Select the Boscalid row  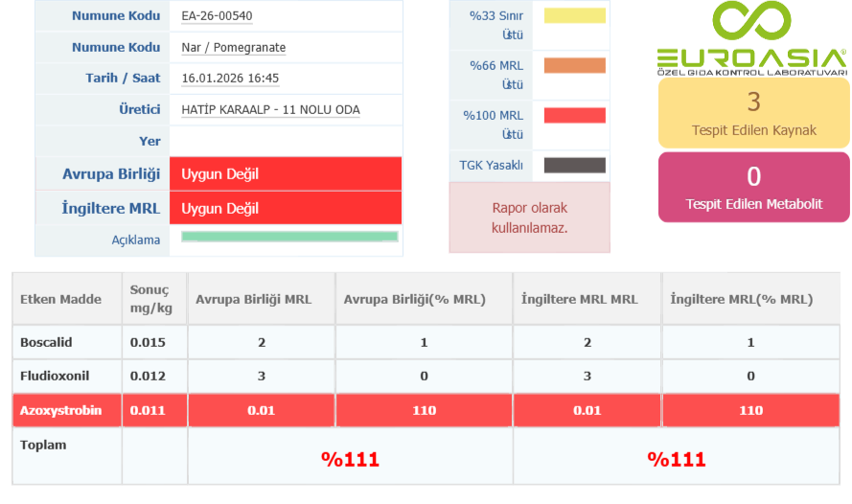[x=47, y=342]
